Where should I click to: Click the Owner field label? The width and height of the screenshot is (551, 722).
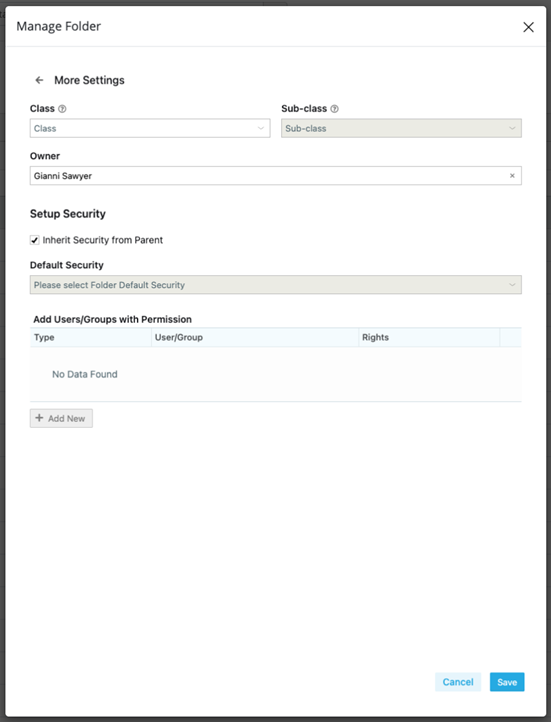tap(45, 156)
